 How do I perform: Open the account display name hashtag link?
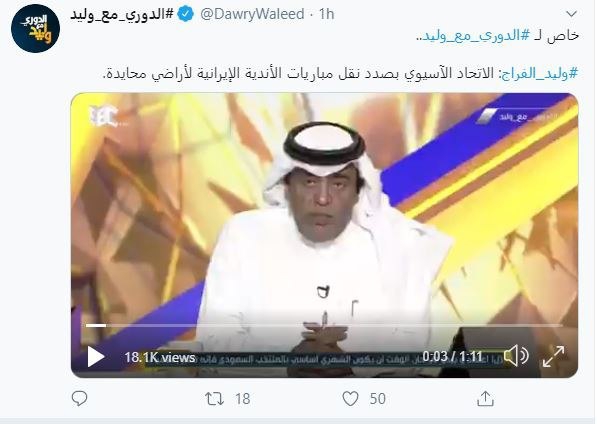pos(122,15)
